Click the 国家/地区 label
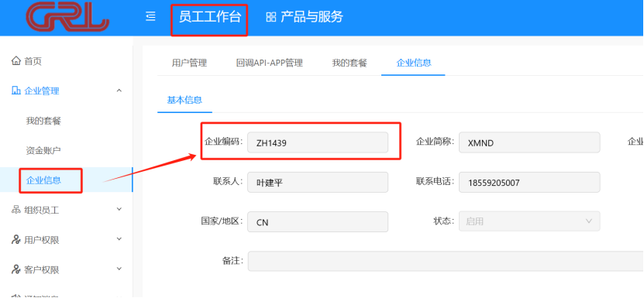Viewport: 644px width, 298px height. pos(222,221)
